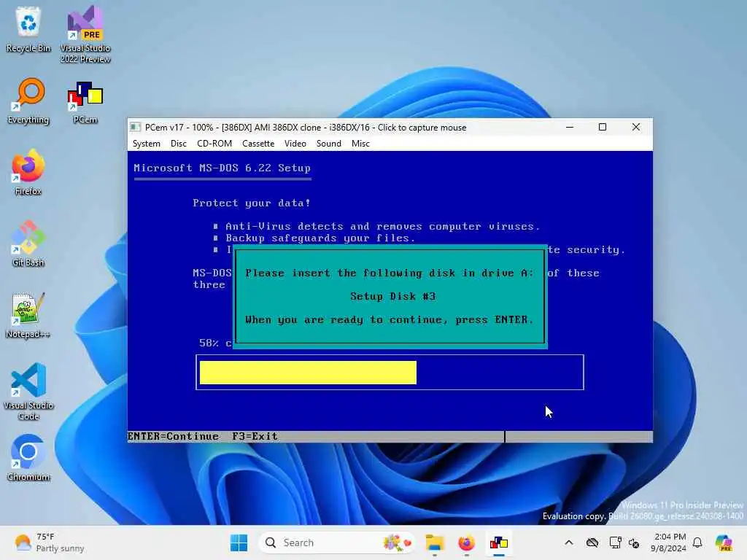Click the taskbar Search box
This screenshot has height=560, width=747.
336,542
